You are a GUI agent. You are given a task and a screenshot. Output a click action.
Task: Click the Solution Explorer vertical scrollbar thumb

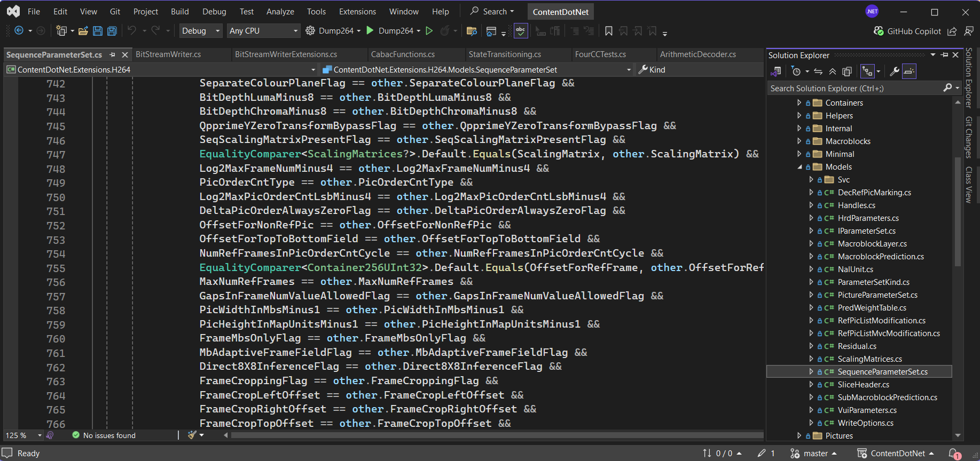[x=957, y=211]
